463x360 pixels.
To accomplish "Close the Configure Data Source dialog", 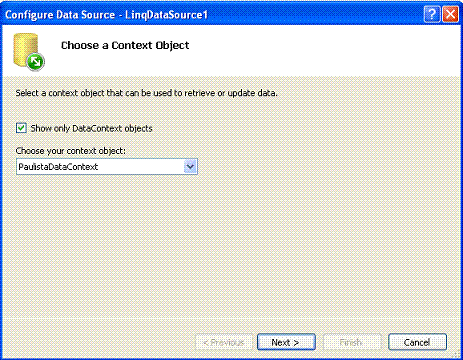I will tap(450, 14).
